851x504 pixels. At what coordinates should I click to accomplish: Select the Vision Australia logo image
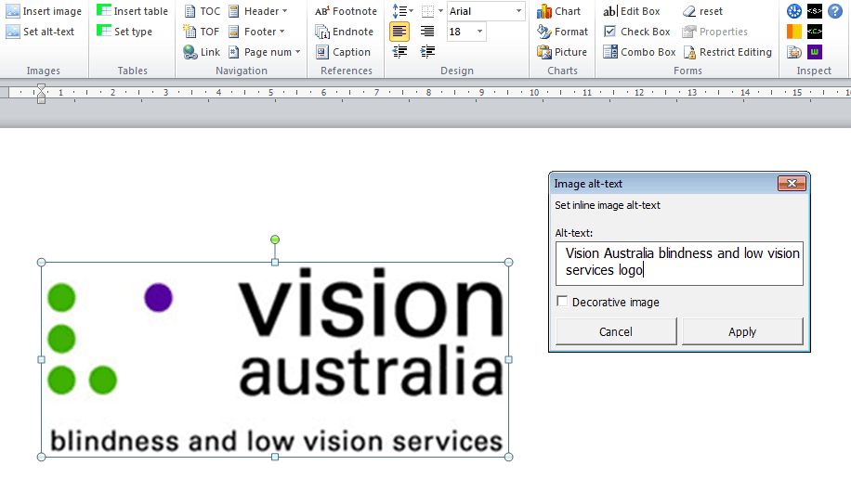(275, 359)
